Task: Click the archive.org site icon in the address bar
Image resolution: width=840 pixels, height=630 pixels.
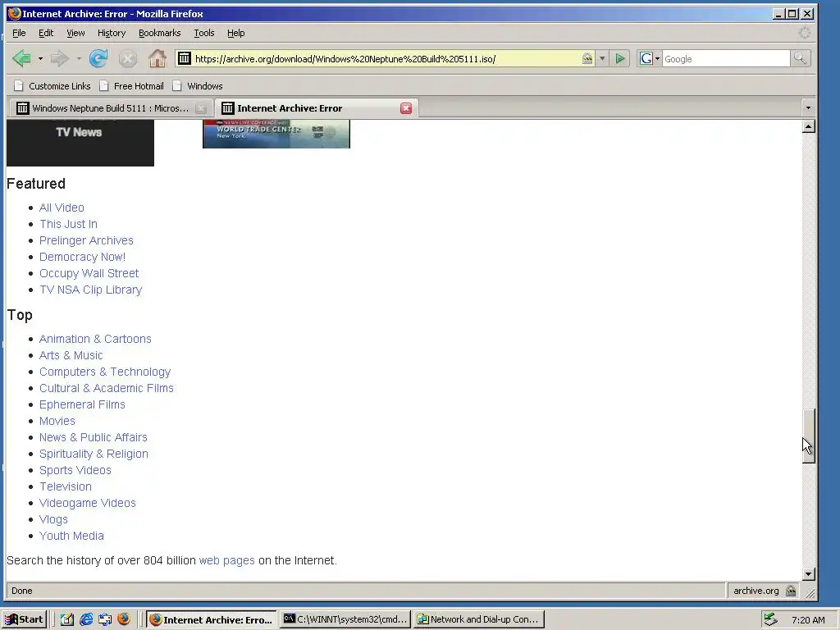Action: point(185,58)
